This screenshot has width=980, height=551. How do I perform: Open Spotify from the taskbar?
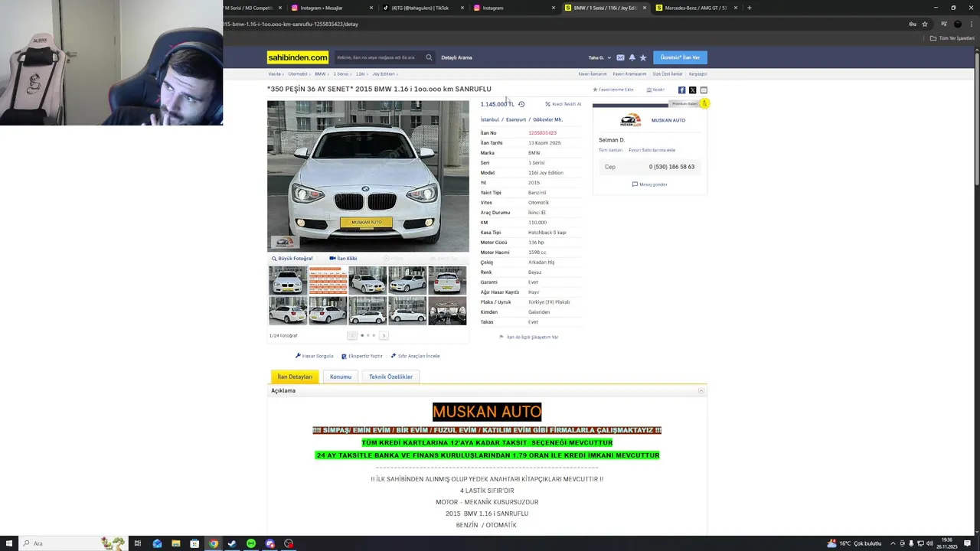pyautogui.click(x=251, y=543)
